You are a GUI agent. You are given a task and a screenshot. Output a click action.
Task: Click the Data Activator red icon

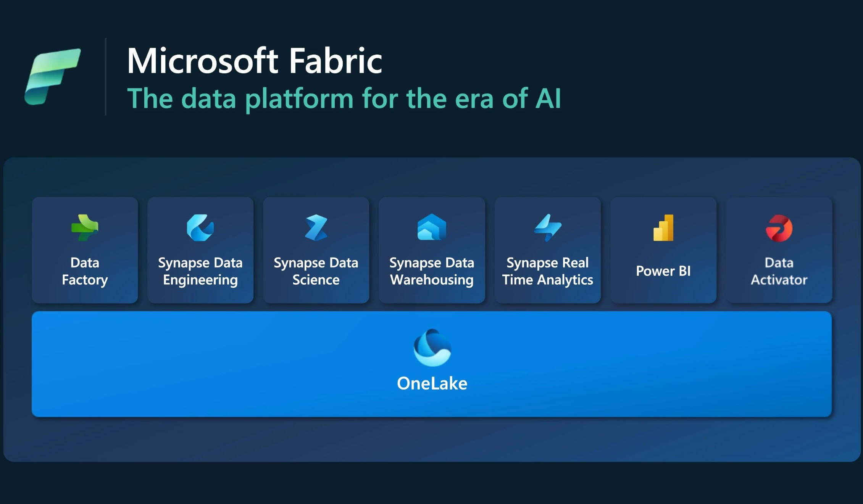click(x=779, y=228)
